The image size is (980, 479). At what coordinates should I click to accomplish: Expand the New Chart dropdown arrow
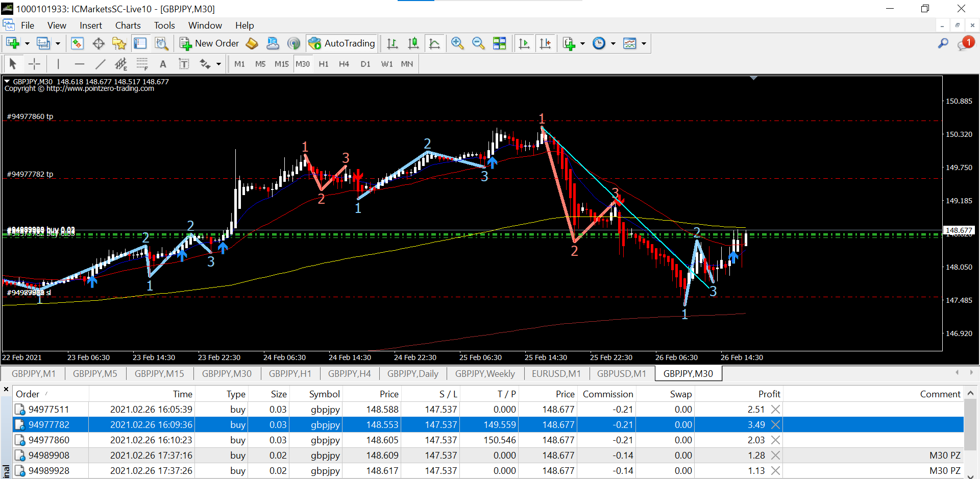[x=27, y=43]
